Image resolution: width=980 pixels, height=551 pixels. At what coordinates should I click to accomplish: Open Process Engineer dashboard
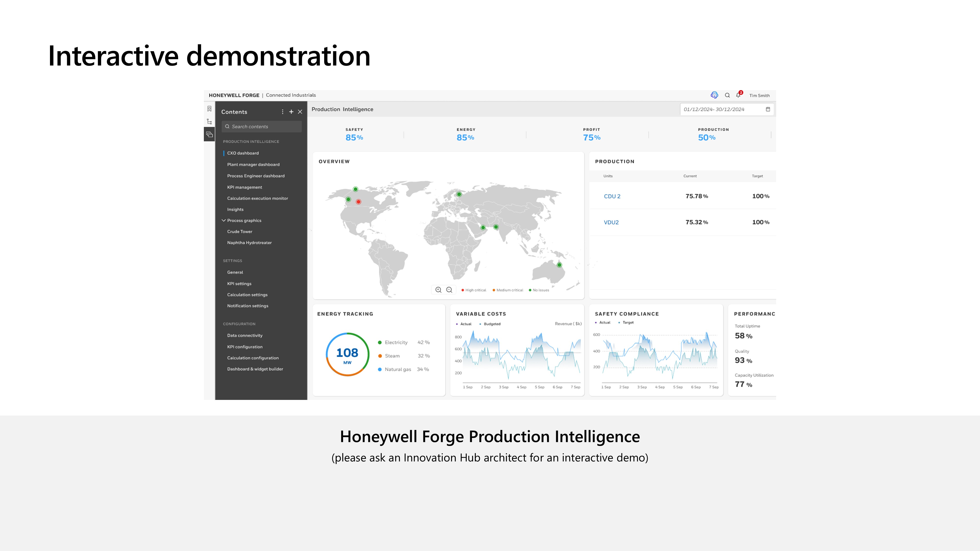pyautogui.click(x=256, y=176)
